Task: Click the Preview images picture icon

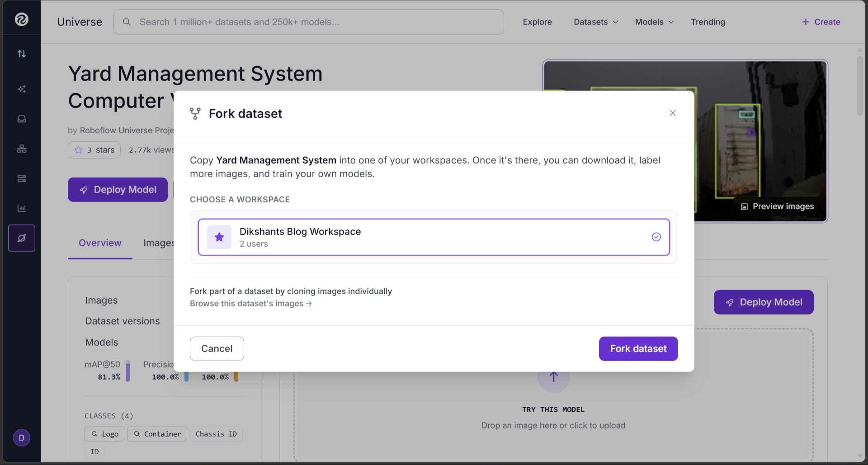Action: point(744,207)
